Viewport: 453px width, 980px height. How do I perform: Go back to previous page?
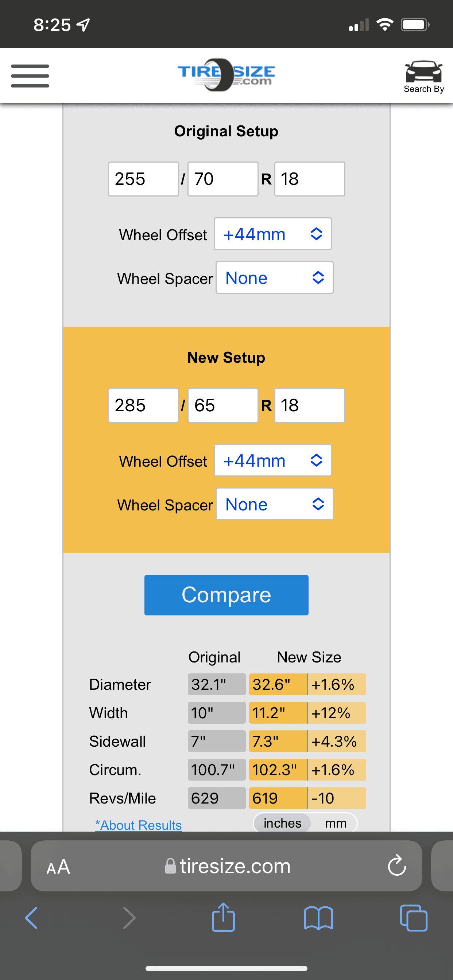point(32,918)
